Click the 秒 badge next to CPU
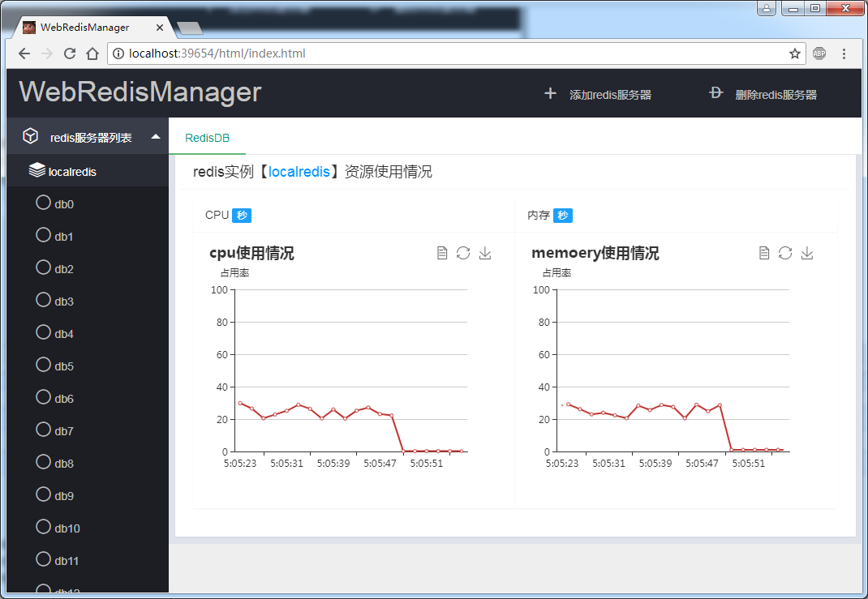The width and height of the screenshot is (868, 599). (242, 215)
